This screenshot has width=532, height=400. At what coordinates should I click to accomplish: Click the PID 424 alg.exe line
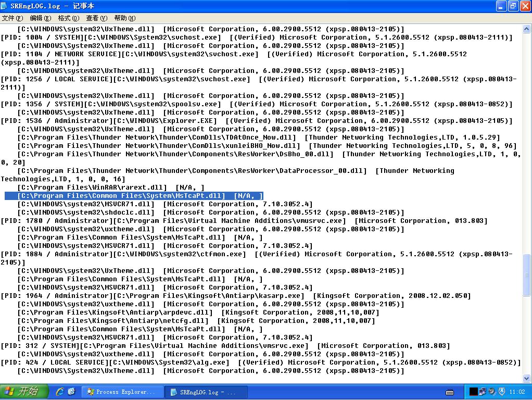point(261,362)
